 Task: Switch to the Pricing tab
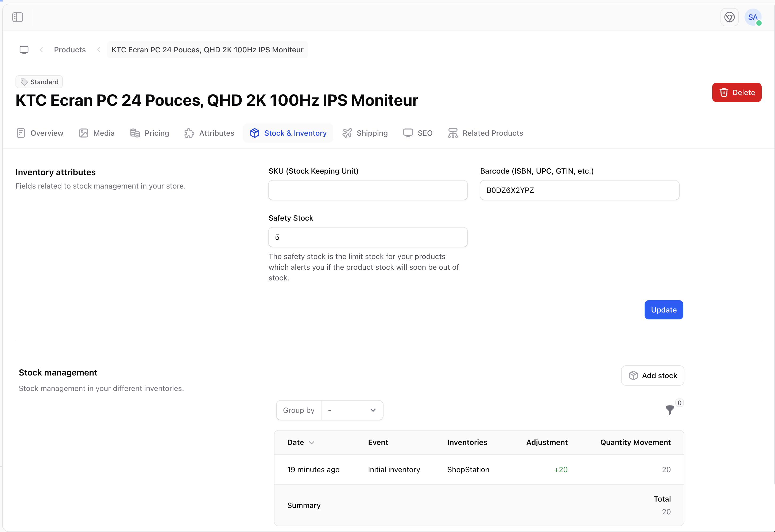[x=150, y=133]
